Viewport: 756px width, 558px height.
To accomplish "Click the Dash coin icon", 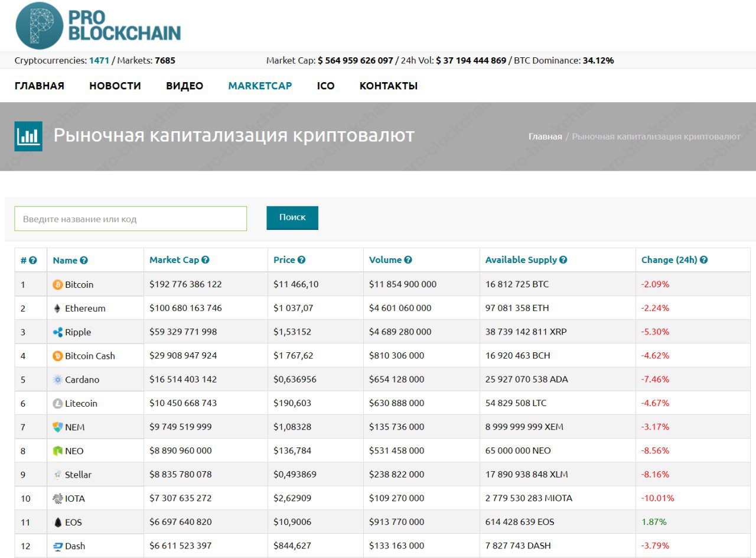I will (x=58, y=546).
